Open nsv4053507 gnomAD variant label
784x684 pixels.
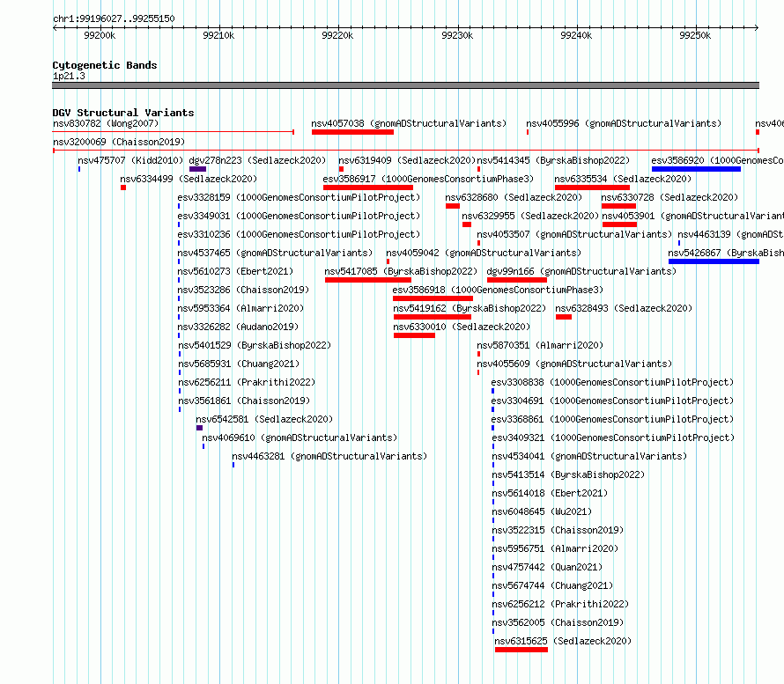coord(574,234)
